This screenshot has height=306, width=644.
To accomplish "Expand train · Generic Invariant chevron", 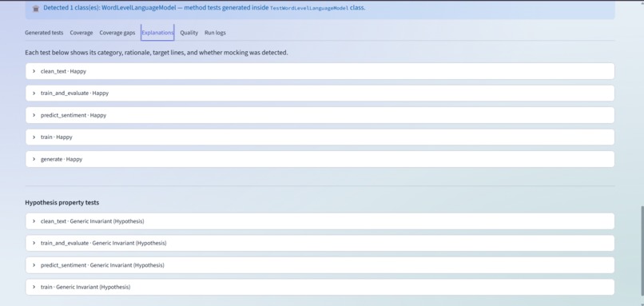I will [34, 287].
